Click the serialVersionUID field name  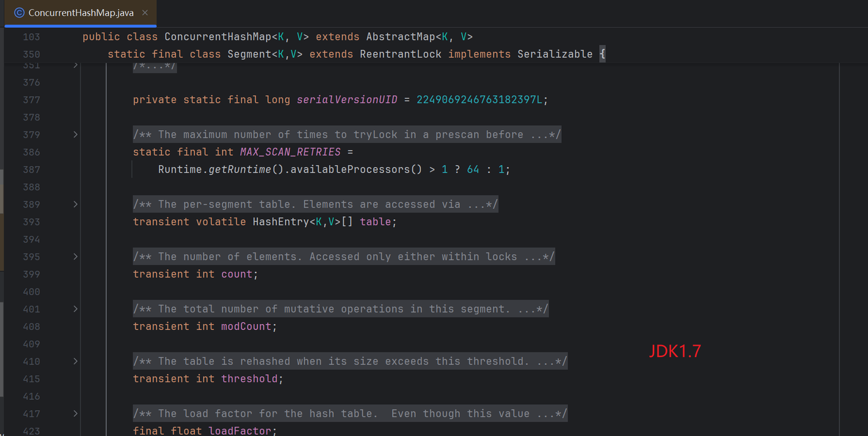tap(347, 99)
